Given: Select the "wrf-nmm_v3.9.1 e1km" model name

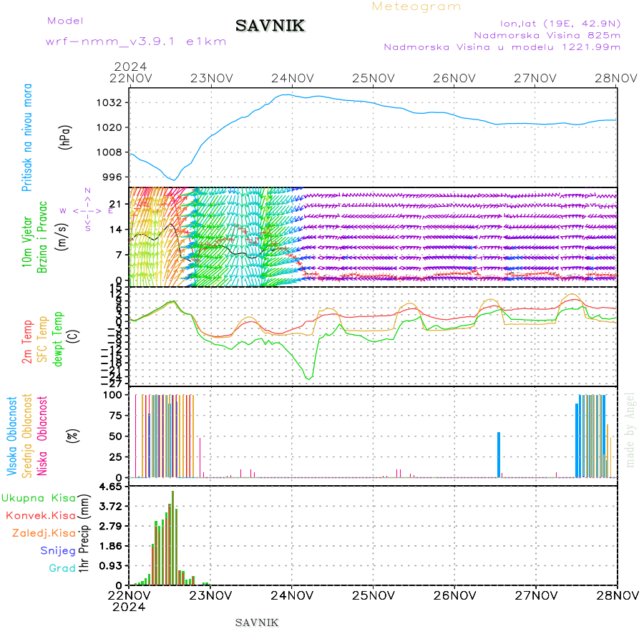Looking at the screenshot, I should pyautogui.click(x=136, y=42).
